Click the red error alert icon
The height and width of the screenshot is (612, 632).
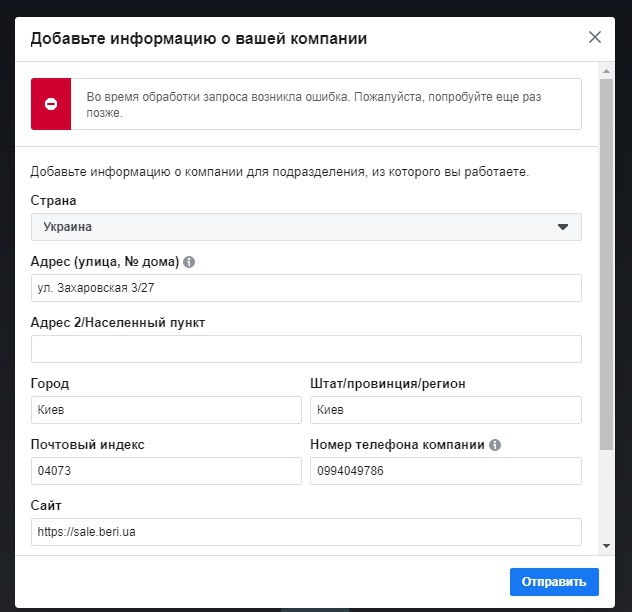tap(51, 104)
